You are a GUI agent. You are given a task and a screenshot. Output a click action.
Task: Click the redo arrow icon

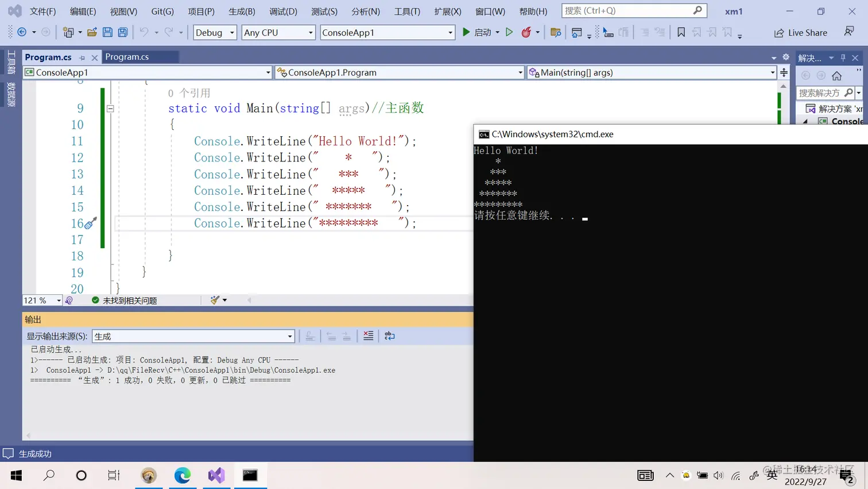click(169, 32)
